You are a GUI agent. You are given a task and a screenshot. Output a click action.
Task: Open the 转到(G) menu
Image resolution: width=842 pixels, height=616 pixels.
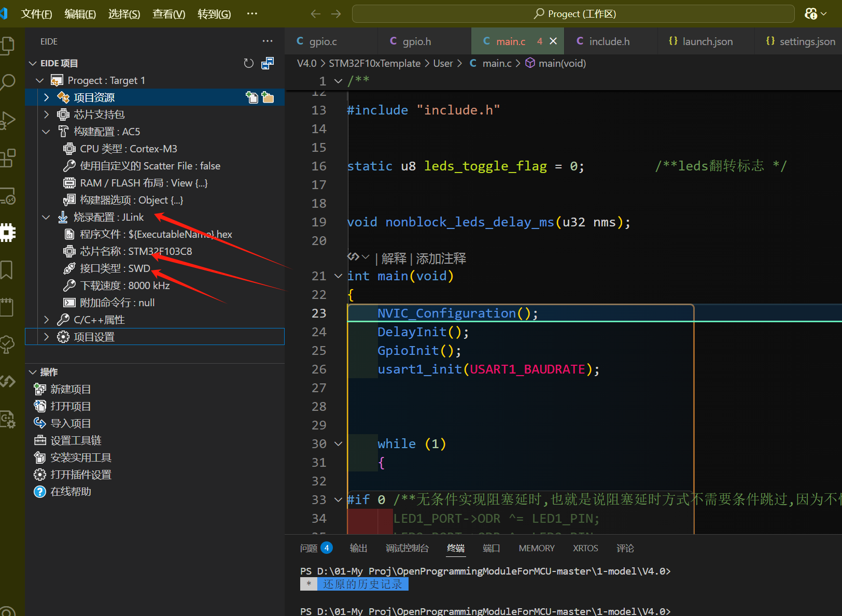click(x=214, y=14)
